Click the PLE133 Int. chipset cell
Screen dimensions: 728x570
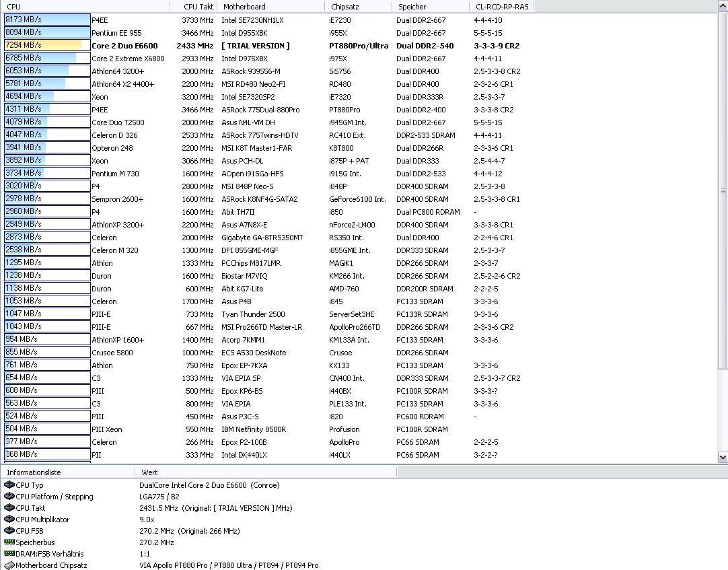click(x=348, y=404)
